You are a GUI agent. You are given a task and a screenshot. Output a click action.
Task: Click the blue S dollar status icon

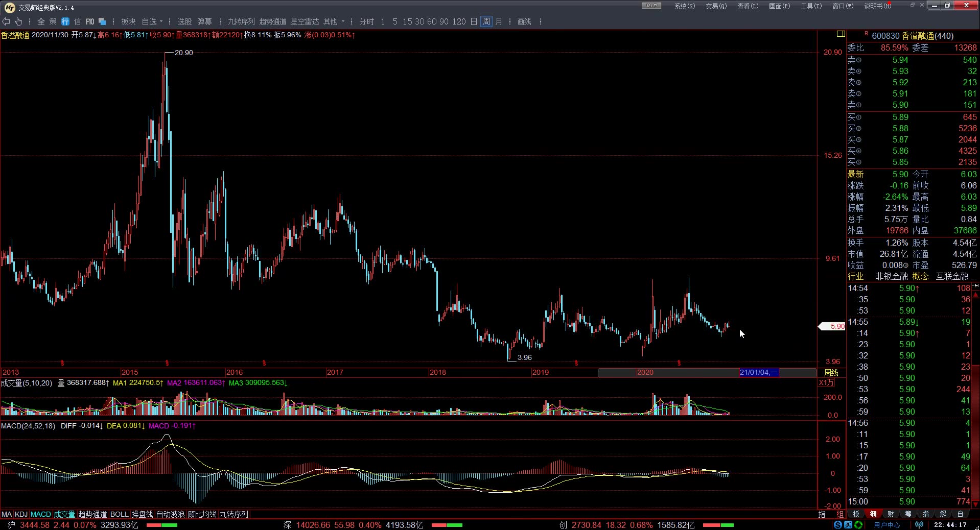coord(838,525)
